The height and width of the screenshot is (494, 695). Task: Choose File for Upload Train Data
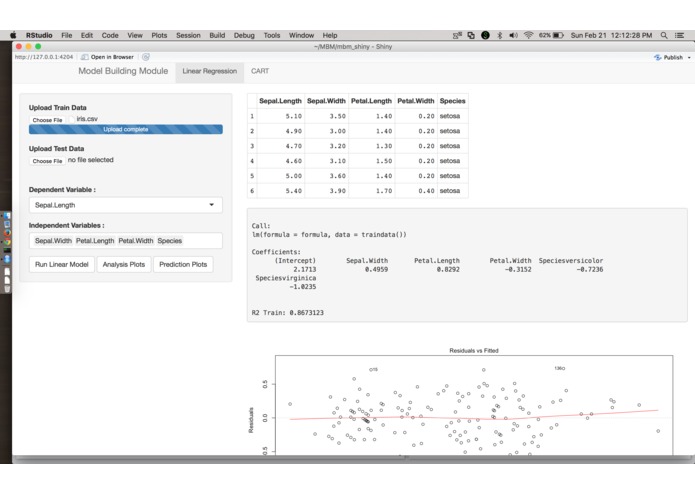[x=47, y=120]
